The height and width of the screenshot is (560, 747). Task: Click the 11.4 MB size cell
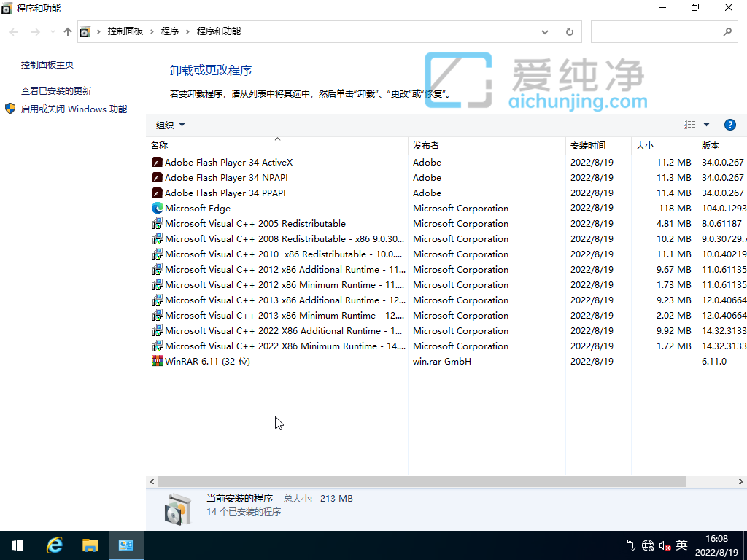673,192
